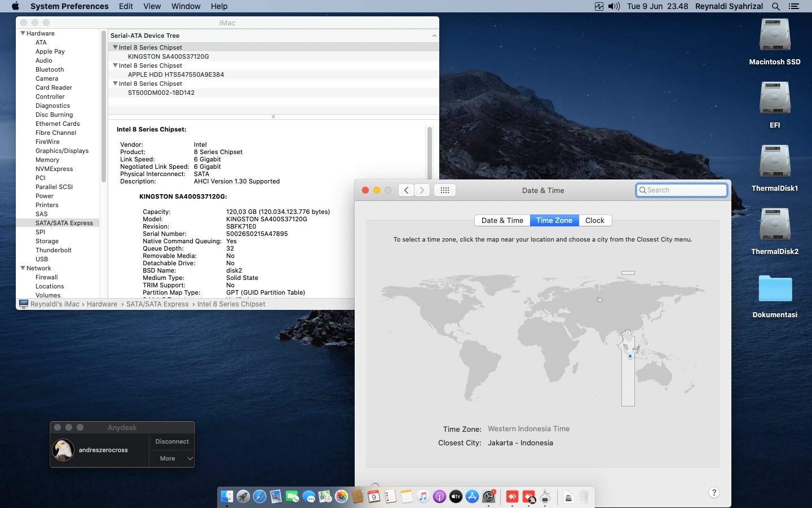The width and height of the screenshot is (812, 508).
Task: Open Closest City combo box
Action: coord(520,443)
